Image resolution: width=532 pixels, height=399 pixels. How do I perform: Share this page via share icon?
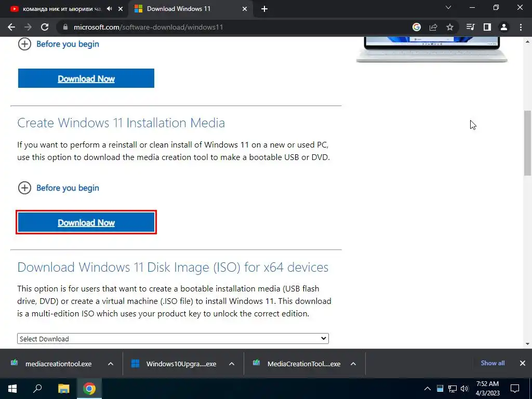[433, 27]
